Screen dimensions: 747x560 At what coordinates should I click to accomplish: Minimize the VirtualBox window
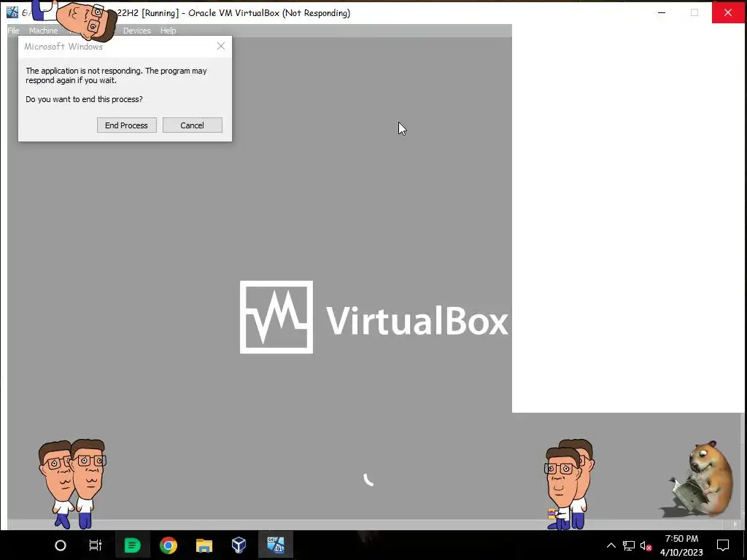(x=662, y=13)
